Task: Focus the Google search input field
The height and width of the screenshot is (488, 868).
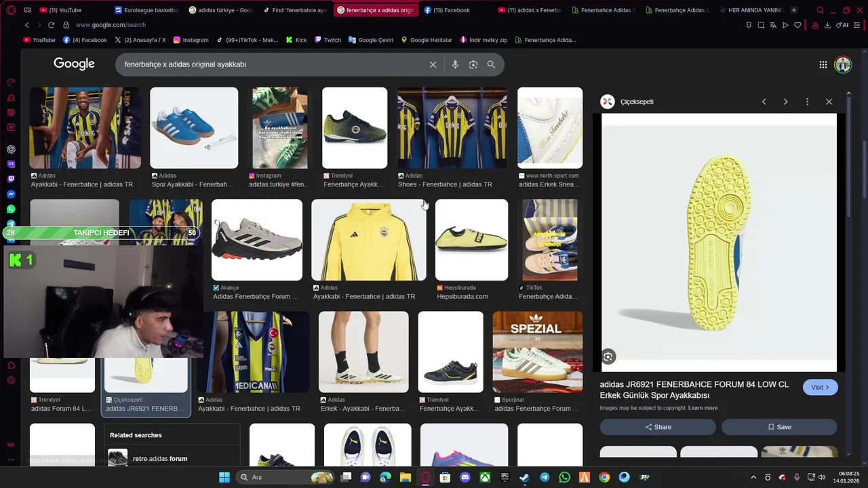Action: 271,64
